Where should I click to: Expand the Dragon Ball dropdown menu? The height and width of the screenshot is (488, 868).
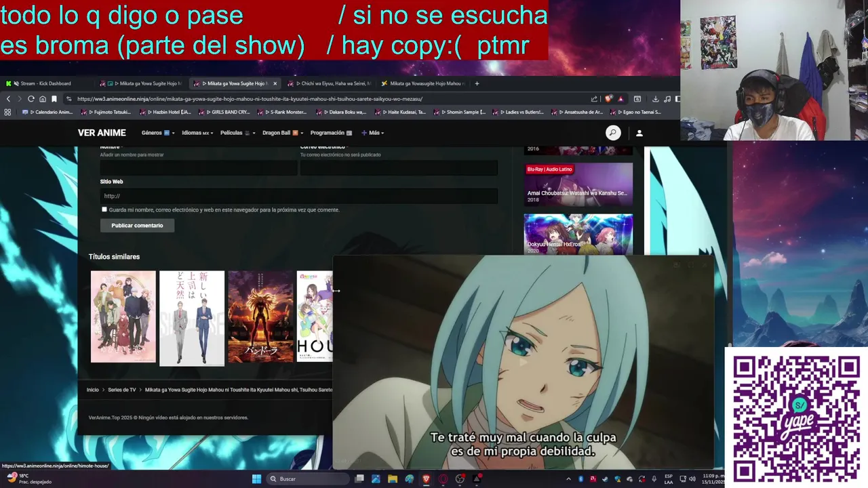tap(283, 133)
